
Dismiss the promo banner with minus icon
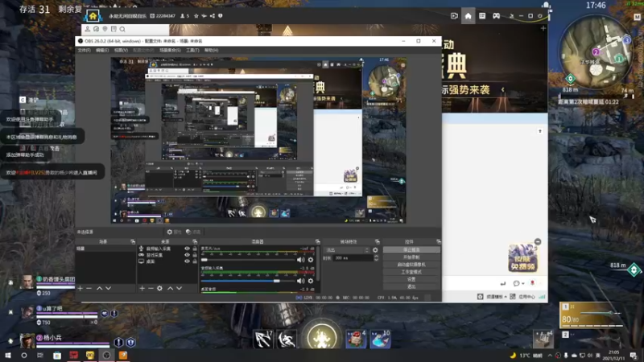(538, 242)
